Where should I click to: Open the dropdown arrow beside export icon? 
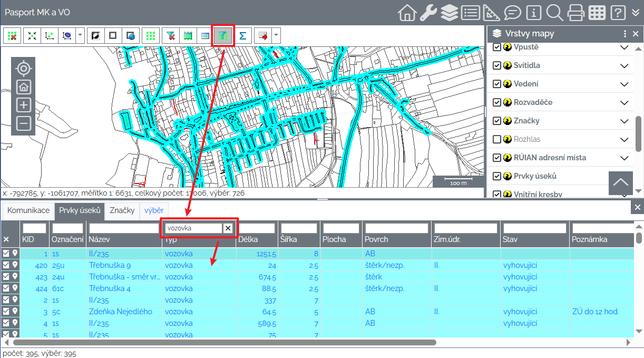[276, 36]
